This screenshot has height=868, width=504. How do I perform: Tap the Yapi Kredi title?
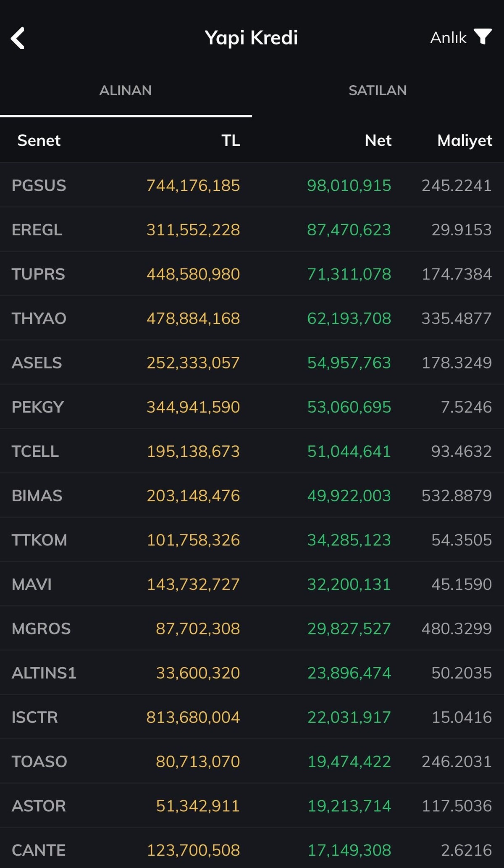(x=251, y=38)
